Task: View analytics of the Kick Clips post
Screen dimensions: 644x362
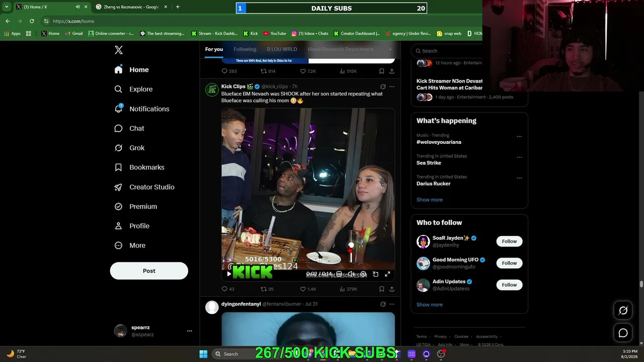Action: click(x=348, y=289)
